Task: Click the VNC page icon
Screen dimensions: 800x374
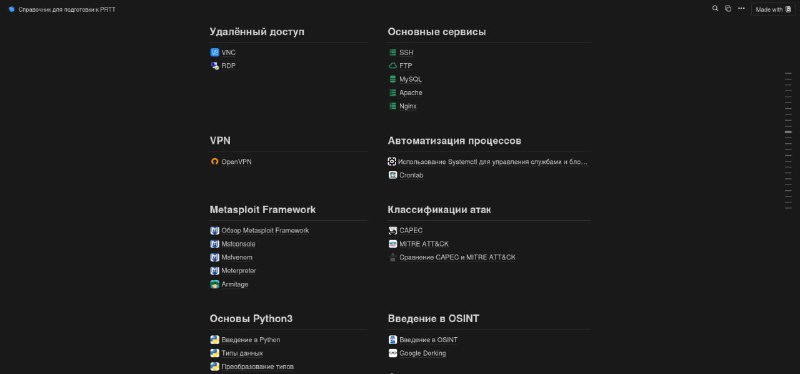Action: coord(214,53)
